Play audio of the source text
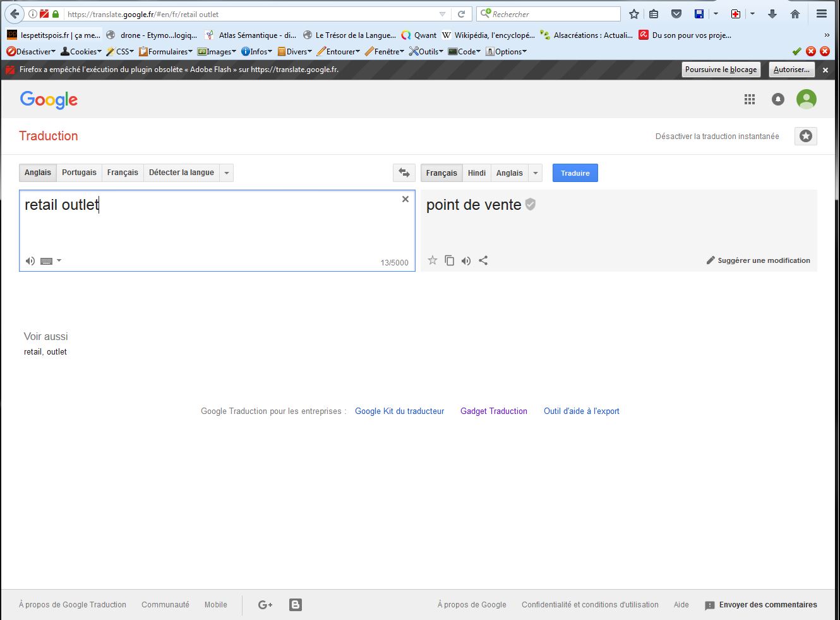 click(30, 261)
